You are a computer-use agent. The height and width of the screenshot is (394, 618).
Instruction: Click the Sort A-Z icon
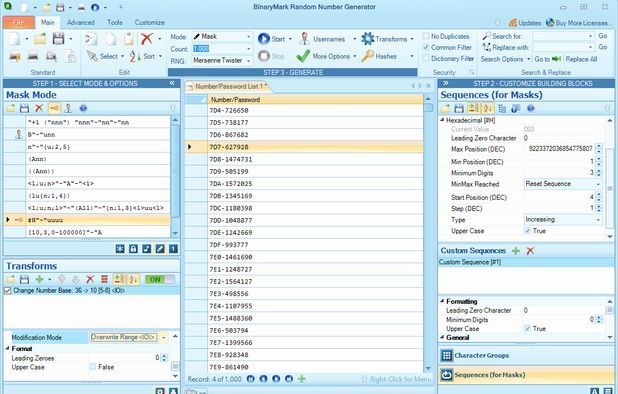[x=135, y=56]
